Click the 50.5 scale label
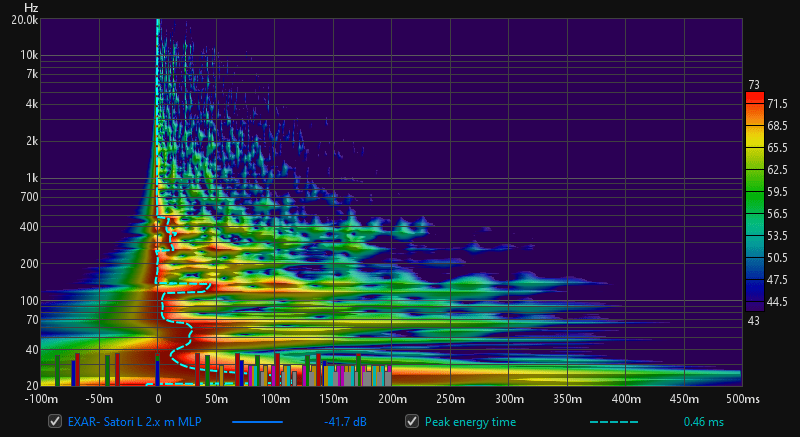800x437 pixels. tap(778, 258)
